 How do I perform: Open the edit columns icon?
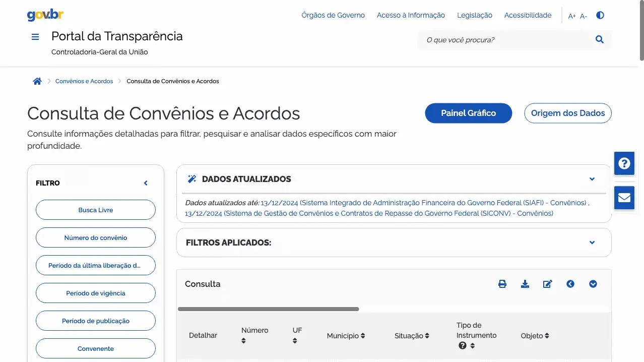click(x=547, y=284)
